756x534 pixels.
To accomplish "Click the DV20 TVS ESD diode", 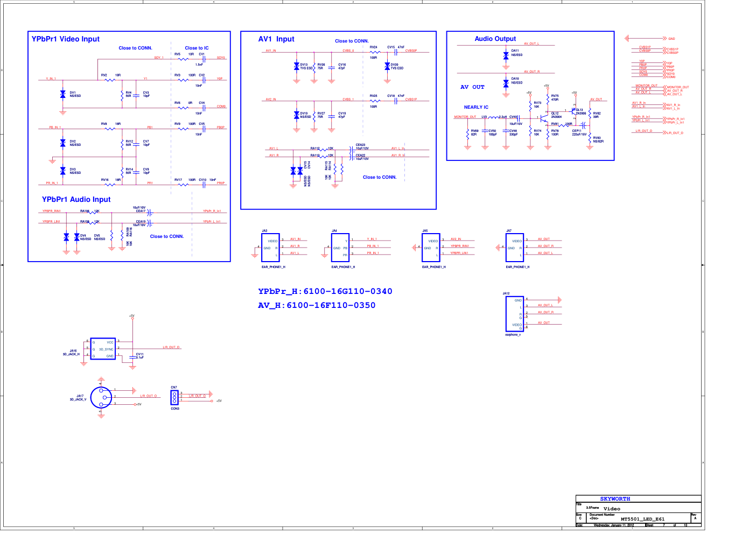I will (387, 66).
